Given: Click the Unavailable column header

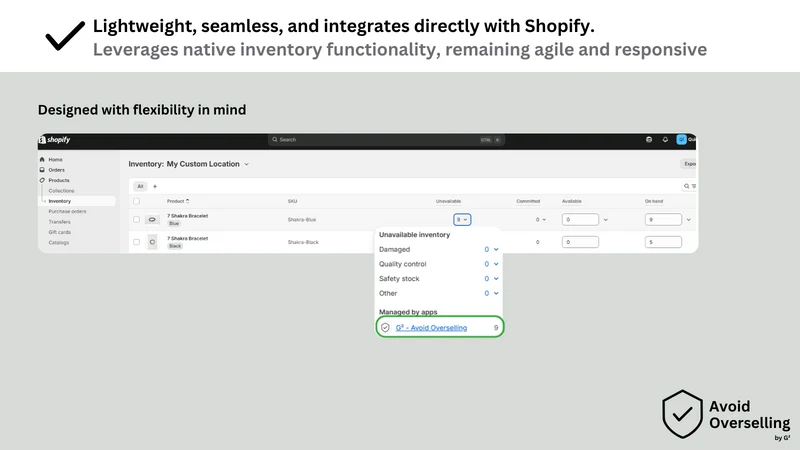Looking at the screenshot, I should click(x=448, y=201).
